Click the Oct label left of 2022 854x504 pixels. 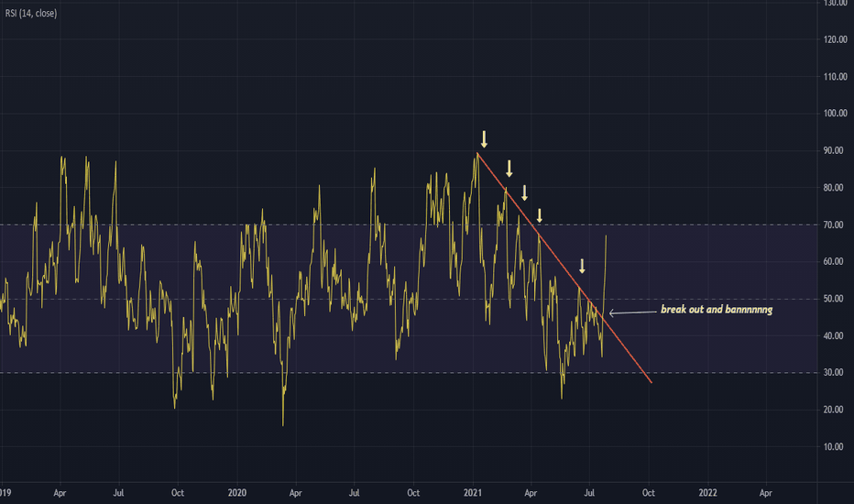(649, 493)
